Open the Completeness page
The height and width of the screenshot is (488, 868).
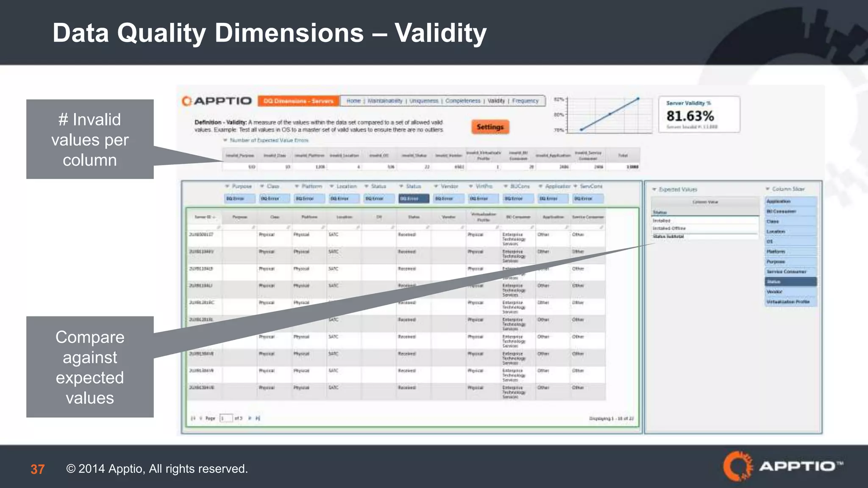click(x=463, y=101)
